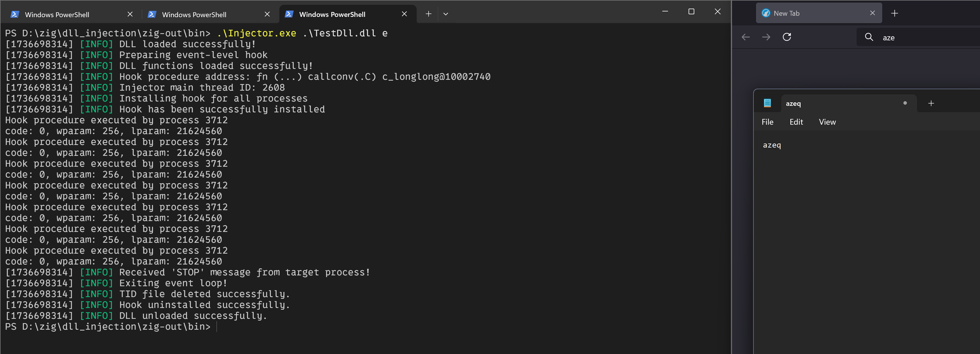Open Notepad's View menu
The image size is (980, 354).
[827, 122]
